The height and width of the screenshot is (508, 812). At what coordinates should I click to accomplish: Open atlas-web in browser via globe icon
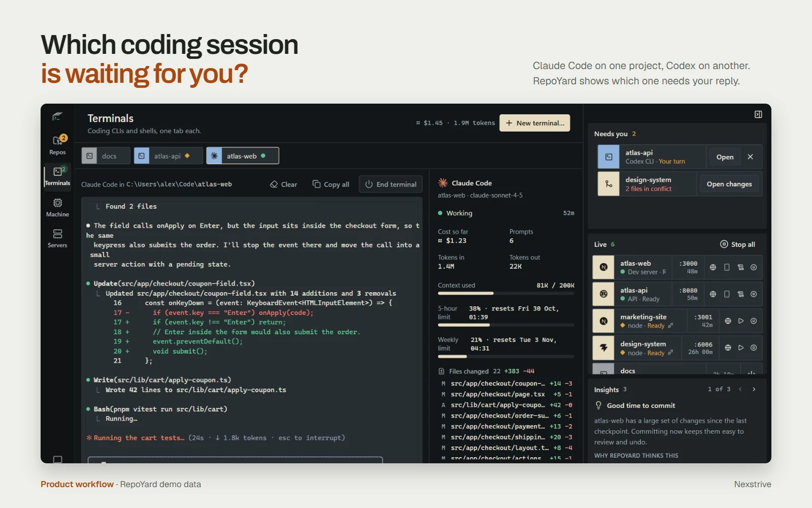(713, 267)
